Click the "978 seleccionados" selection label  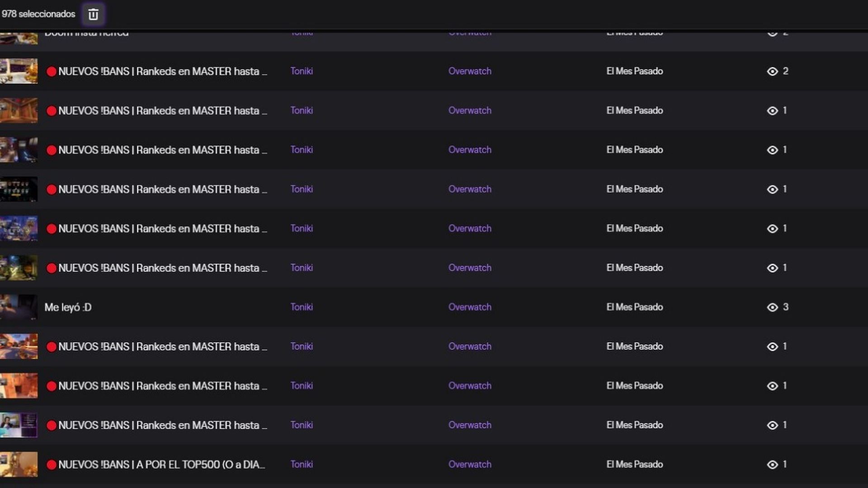pyautogui.click(x=38, y=14)
